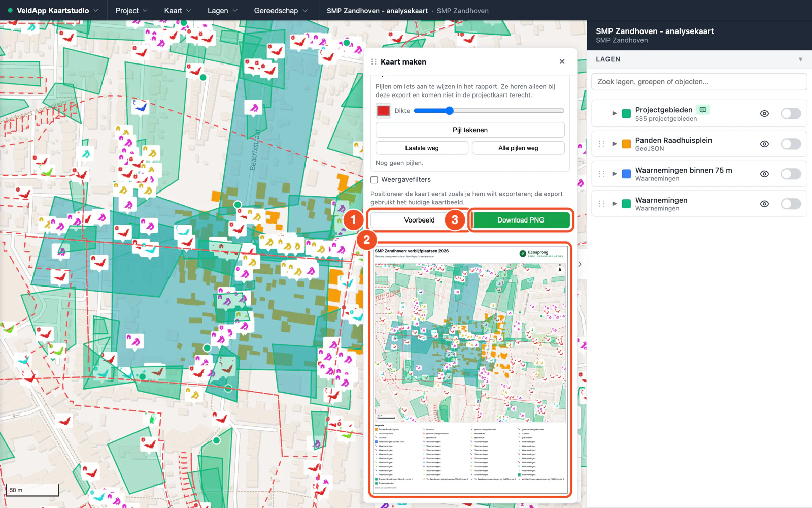Generate preview with the Voorbeeld button
Screen dimensions: 812x508
(419, 220)
